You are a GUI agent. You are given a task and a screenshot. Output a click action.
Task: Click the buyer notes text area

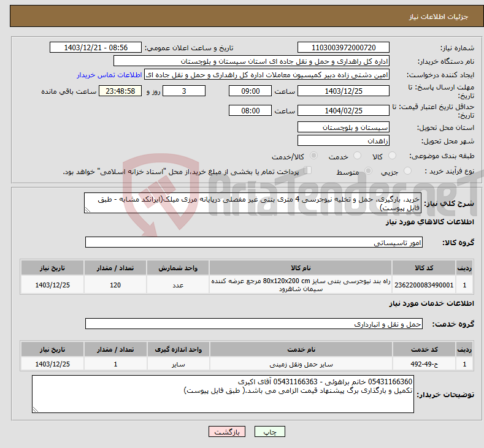click(223, 394)
